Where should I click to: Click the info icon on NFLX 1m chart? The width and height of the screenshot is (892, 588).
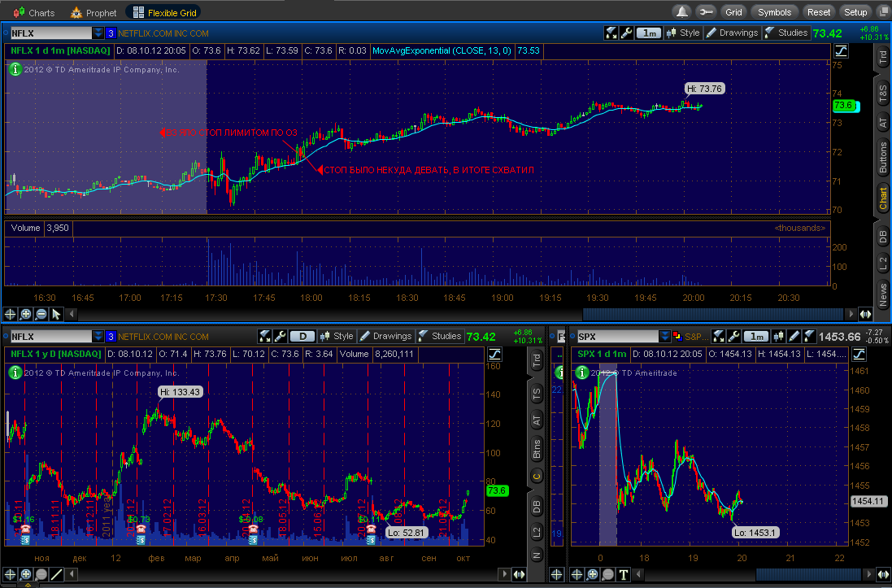pos(15,69)
